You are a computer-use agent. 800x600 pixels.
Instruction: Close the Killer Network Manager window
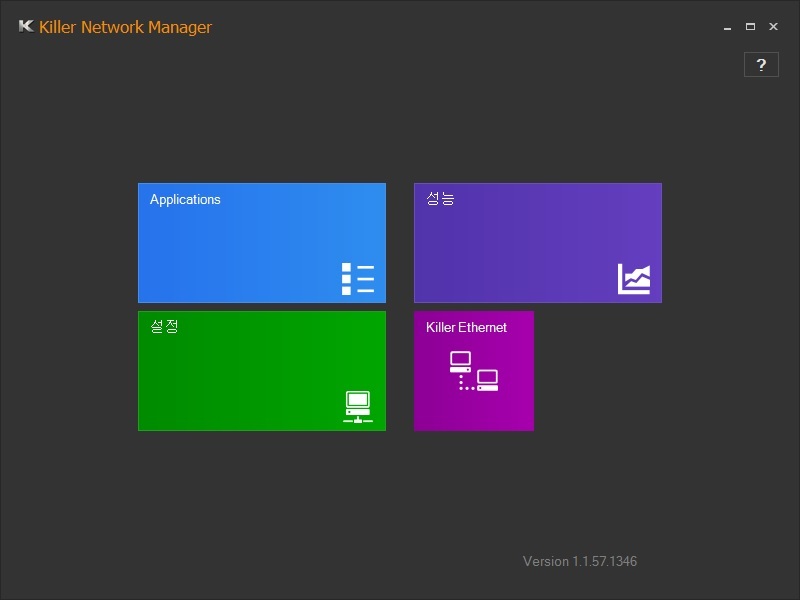773,27
